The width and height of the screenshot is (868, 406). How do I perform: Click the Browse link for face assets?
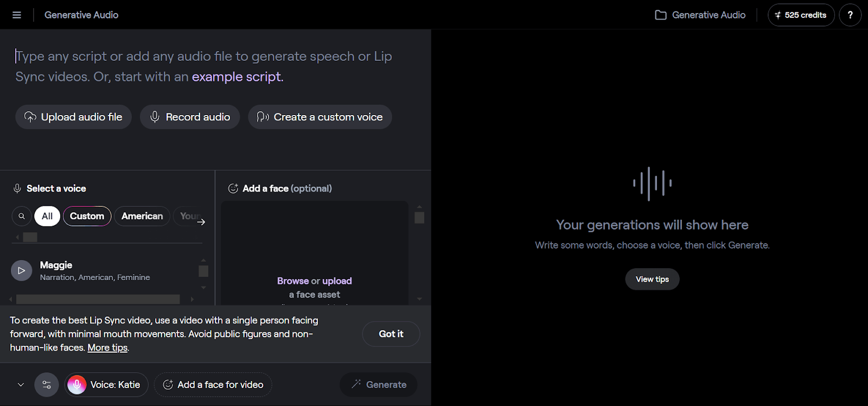293,281
